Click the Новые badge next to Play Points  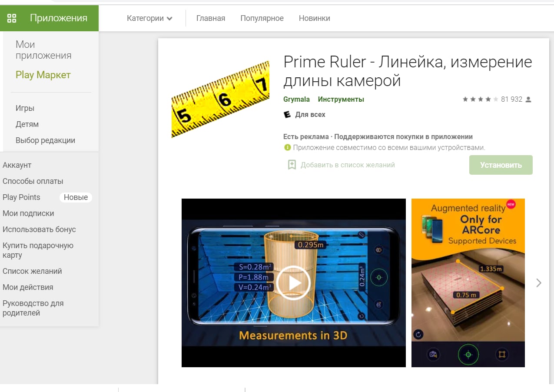(76, 197)
